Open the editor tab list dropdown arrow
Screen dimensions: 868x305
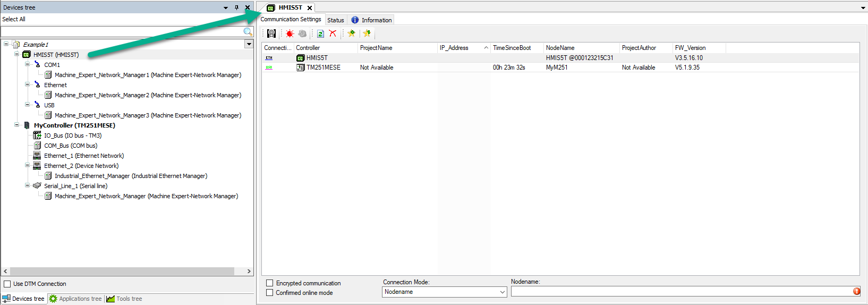(x=863, y=8)
